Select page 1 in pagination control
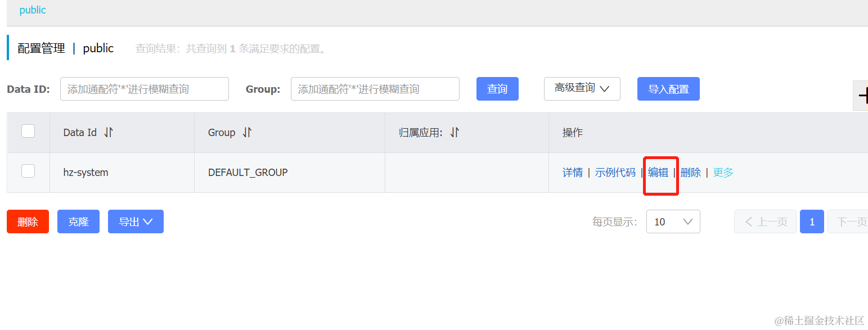 point(811,221)
